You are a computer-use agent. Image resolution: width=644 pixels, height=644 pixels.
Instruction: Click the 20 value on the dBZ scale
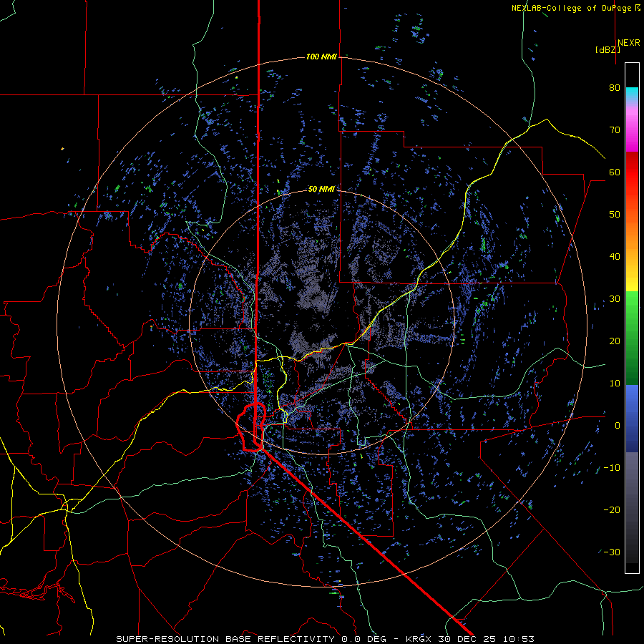coord(615,341)
